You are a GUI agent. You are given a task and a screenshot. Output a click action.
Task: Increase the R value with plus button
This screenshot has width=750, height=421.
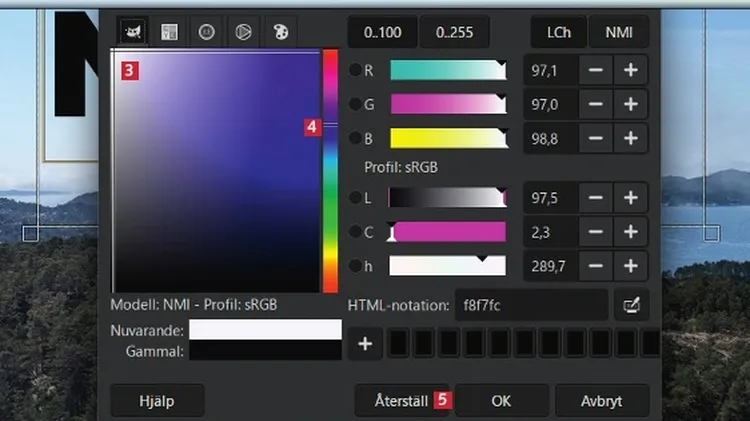tap(630, 71)
